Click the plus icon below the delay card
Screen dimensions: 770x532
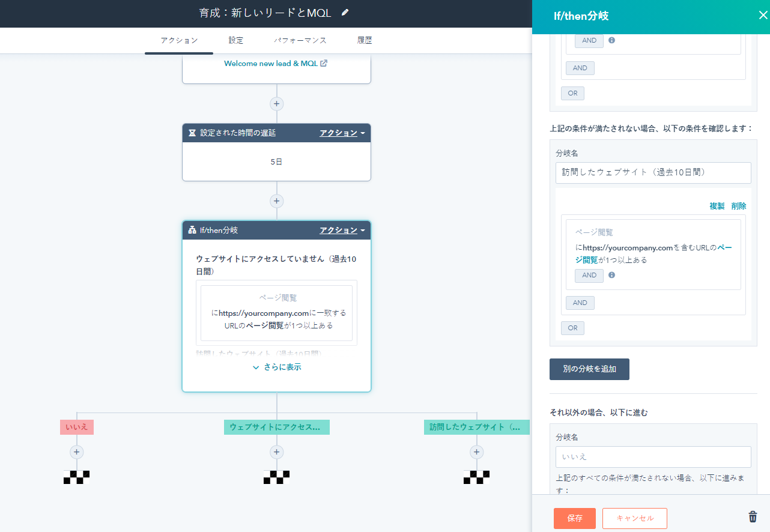point(276,201)
